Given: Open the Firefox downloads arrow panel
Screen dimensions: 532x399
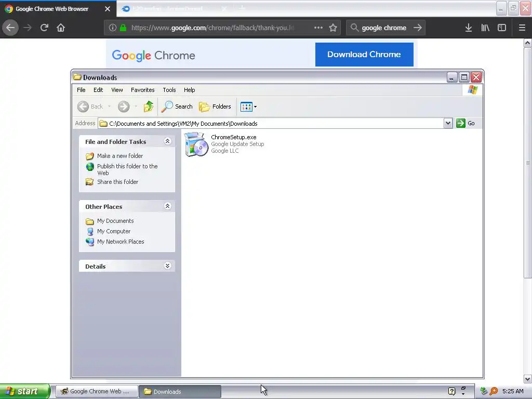Looking at the screenshot, I should coord(469,28).
